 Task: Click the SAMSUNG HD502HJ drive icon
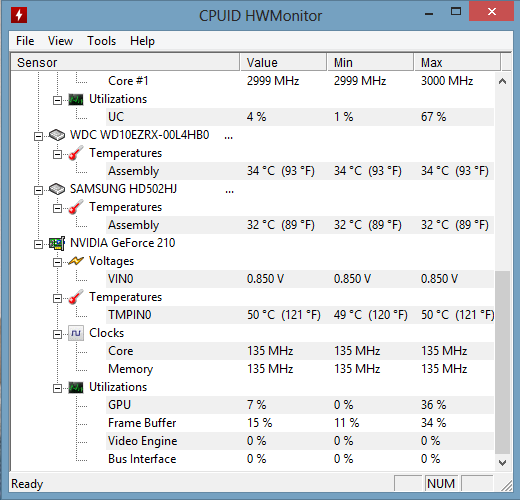57,189
